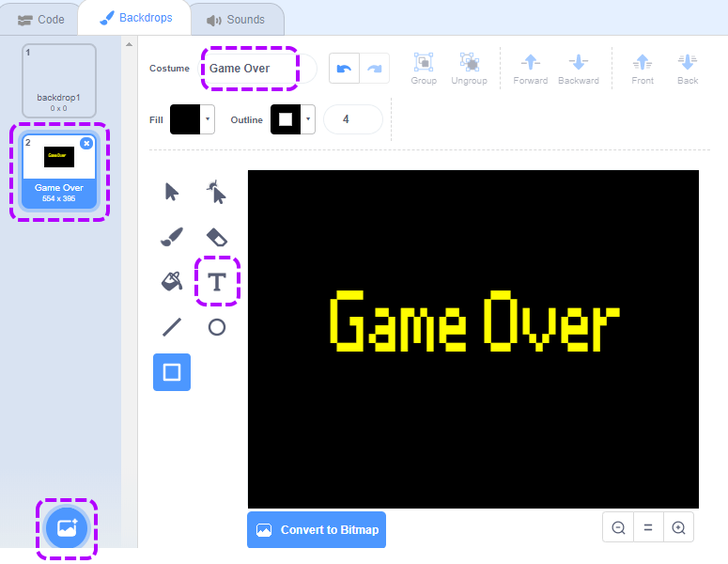Image resolution: width=728 pixels, height=564 pixels.
Task: Zoom out of the canvas
Action: 618,527
